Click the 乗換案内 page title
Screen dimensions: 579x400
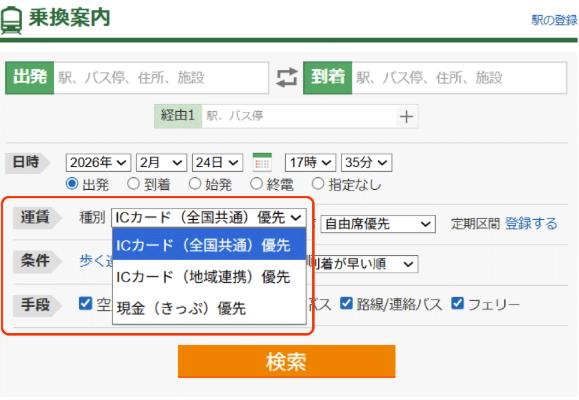pyautogui.click(x=69, y=17)
